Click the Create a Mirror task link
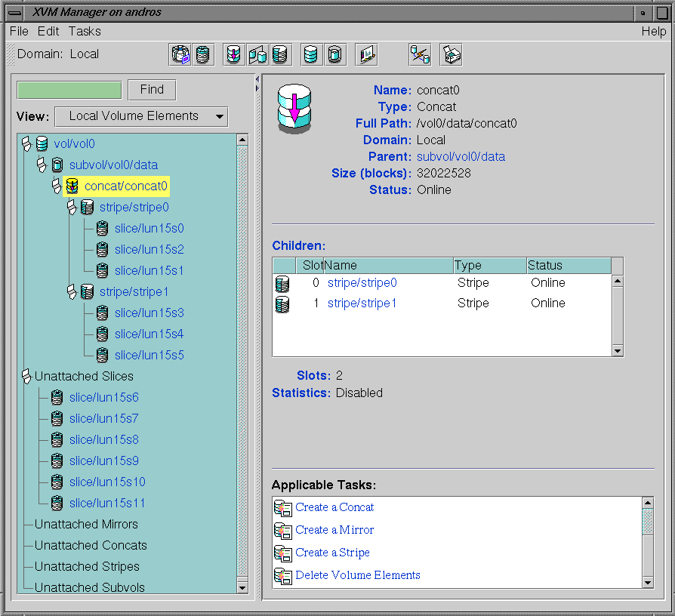The image size is (675, 616). (334, 530)
